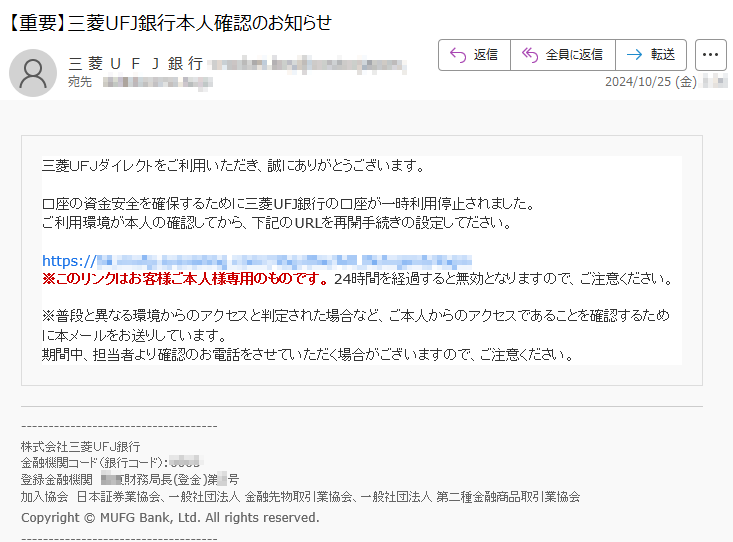
Task: Click the 転送 forward button
Action: [651, 55]
